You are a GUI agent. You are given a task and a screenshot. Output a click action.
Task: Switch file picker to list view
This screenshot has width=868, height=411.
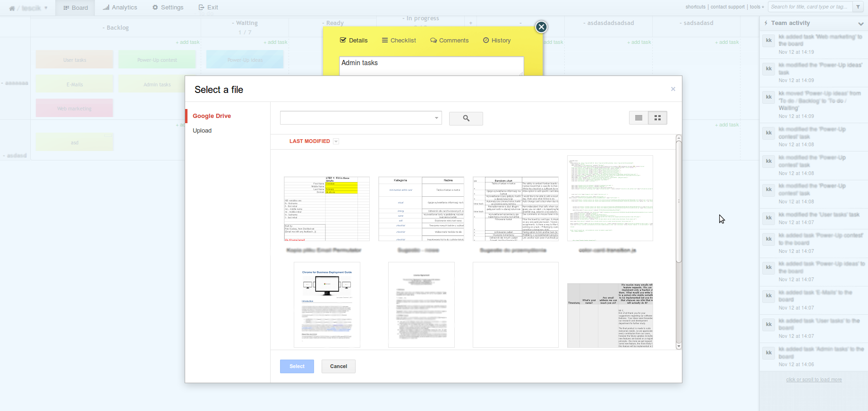(x=638, y=118)
